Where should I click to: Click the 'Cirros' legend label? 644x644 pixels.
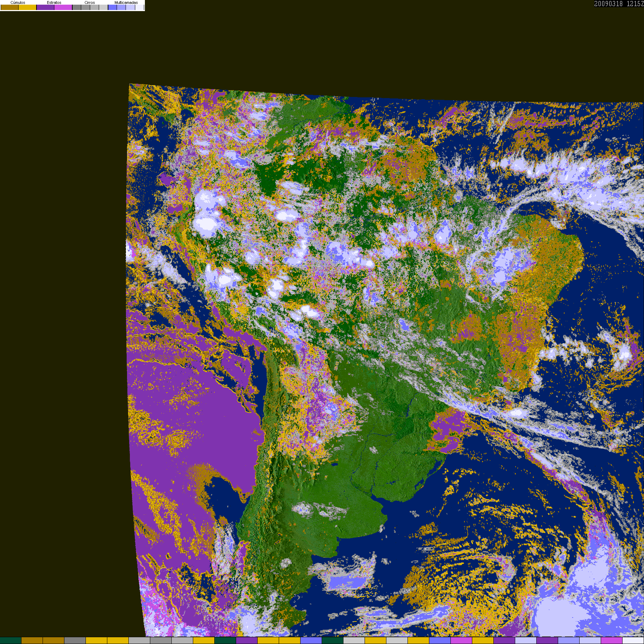click(x=90, y=3)
